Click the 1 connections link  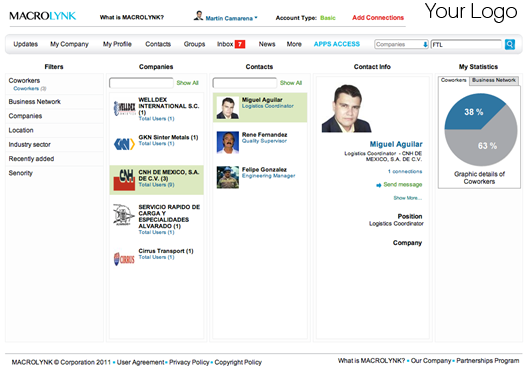[405, 171]
